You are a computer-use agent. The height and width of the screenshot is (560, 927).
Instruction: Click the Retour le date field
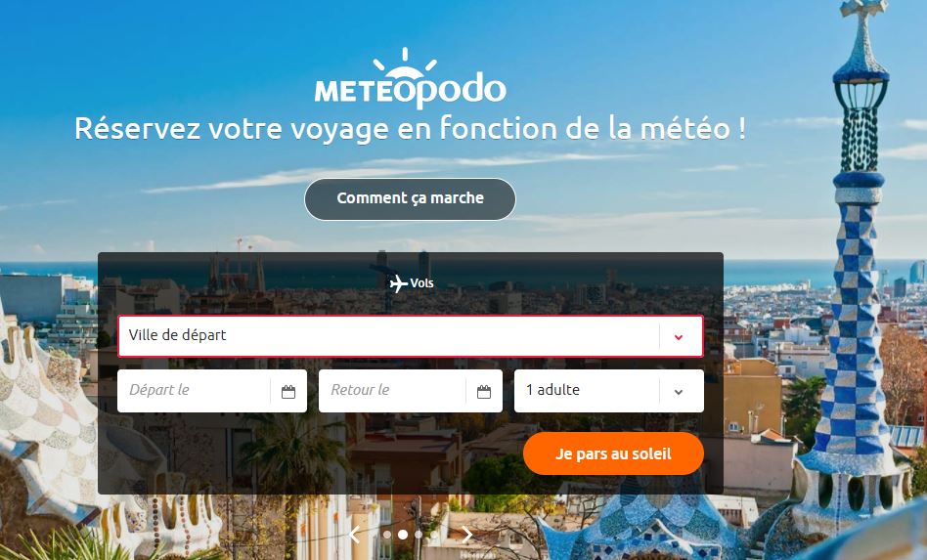[x=411, y=391]
